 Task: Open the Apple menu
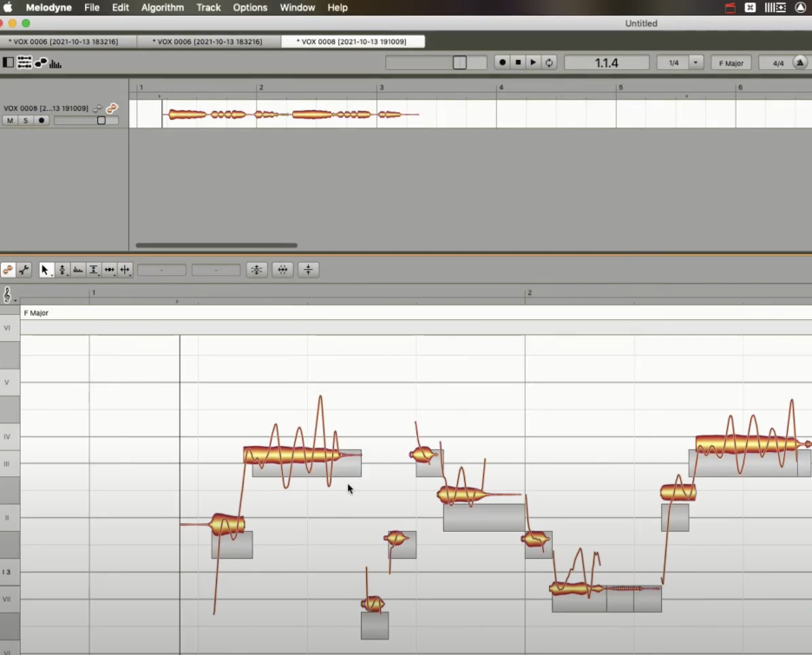click(x=8, y=7)
